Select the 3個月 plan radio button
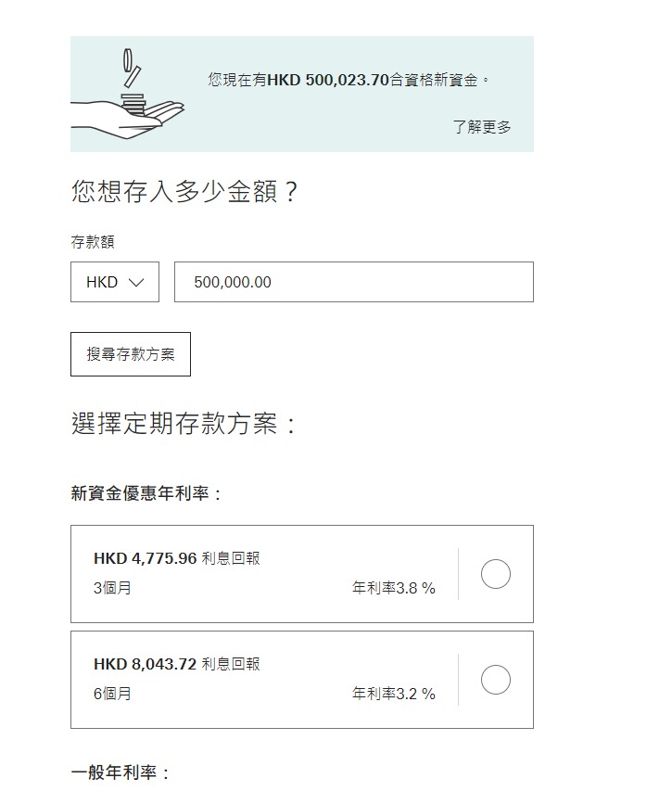Image resolution: width=672 pixels, height=791 pixels. click(496, 574)
